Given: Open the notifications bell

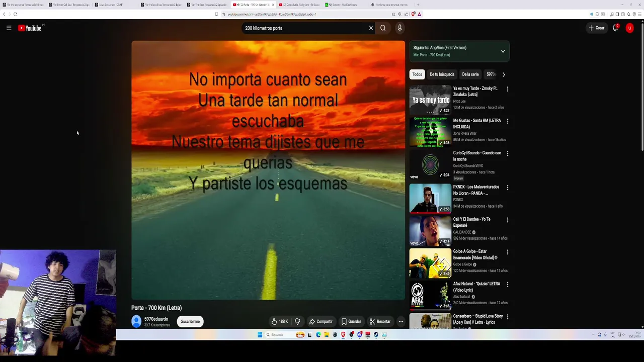Looking at the screenshot, I should click(615, 28).
